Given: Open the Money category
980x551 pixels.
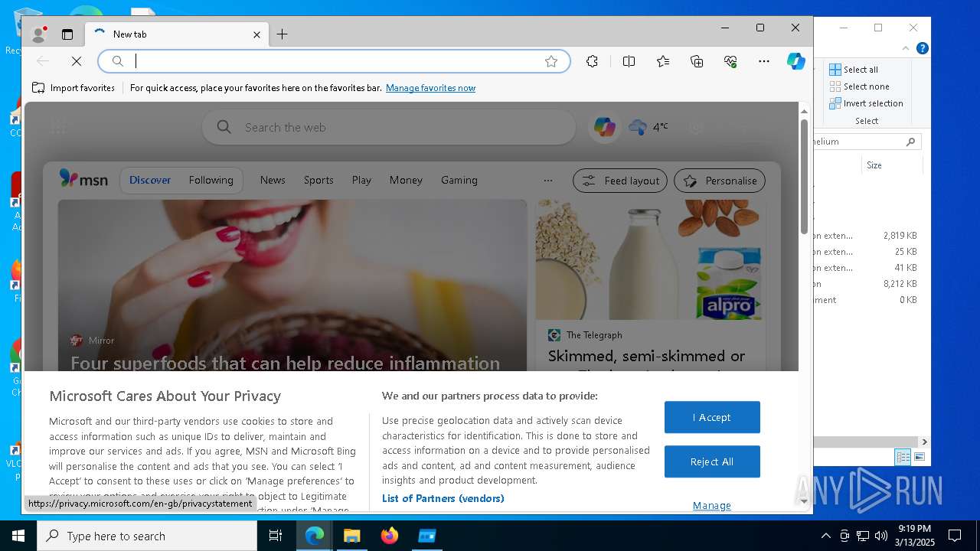Looking at the screenshot, I should click(406, 180).
